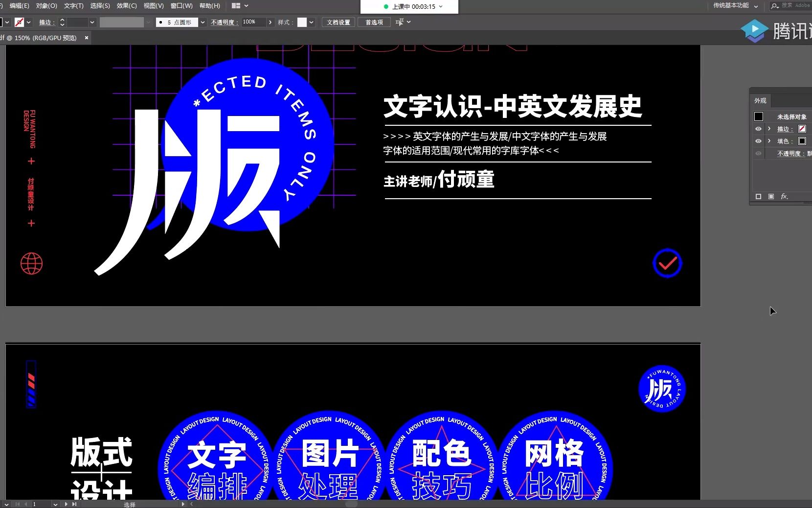Click the horizontal scrollbar thumb

tap(351, 504)
